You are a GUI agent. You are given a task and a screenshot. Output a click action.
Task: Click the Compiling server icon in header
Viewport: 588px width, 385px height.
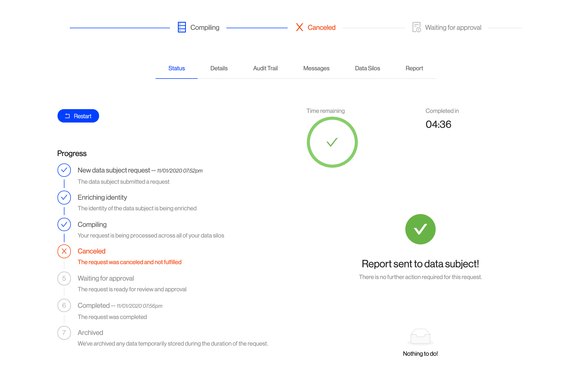[x=182, y=27]
